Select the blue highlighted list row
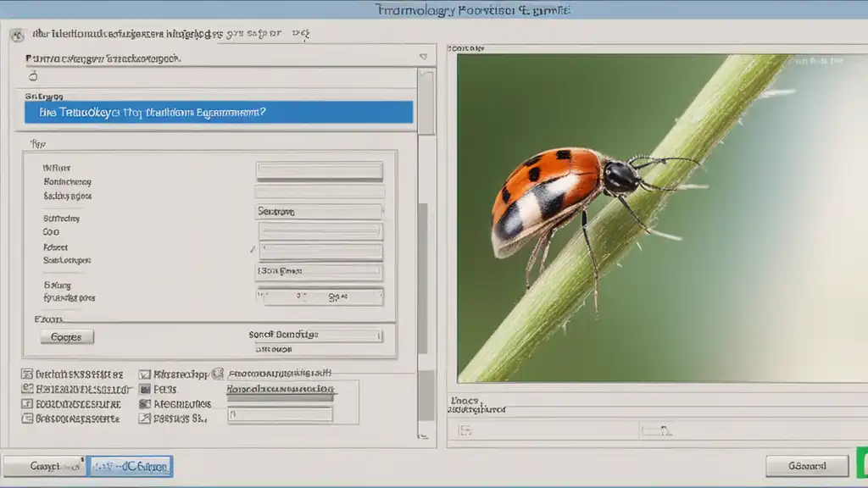This screenshot has height=488, width=868. pyautogui.click(x=219, y=112)
